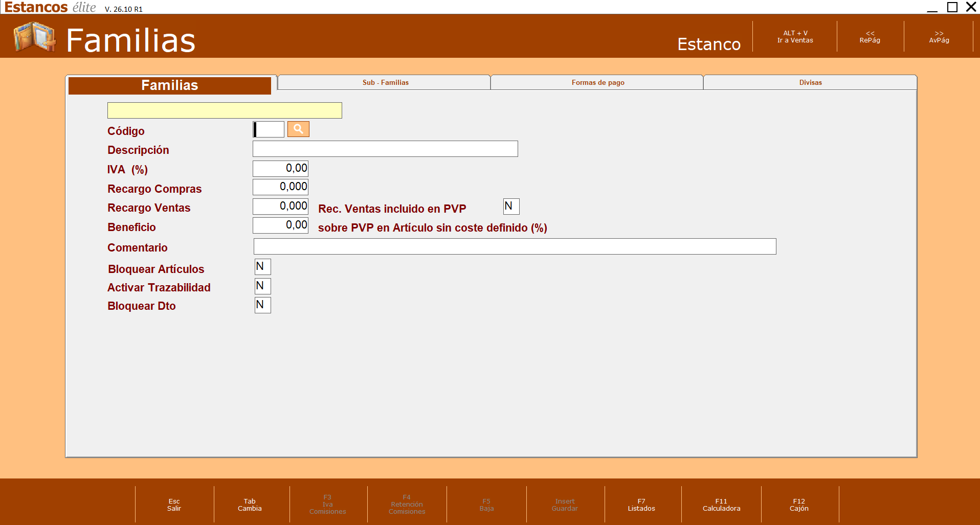Screen dimensions: 980x525
Task: Toggle the Activar Trazabilidad N flag
Action: coord(263,286)
